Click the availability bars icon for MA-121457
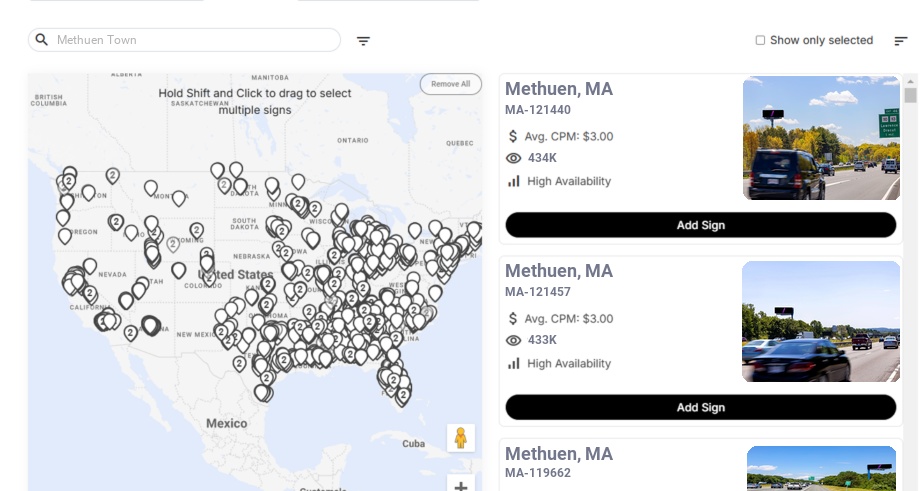This screenshot has width=920, height=491. [514, 363]
